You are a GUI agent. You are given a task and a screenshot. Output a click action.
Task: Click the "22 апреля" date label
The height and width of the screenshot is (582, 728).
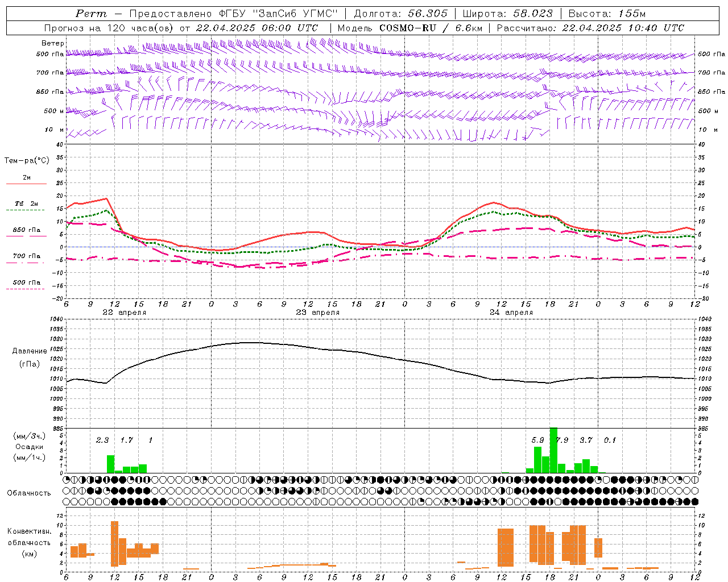pyautogui.click(x=124, y=313)
